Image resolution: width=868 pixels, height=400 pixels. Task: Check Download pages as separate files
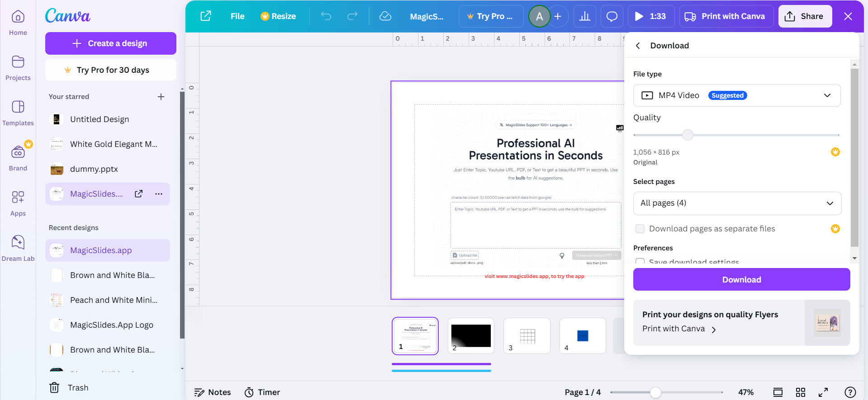(640, 229)
